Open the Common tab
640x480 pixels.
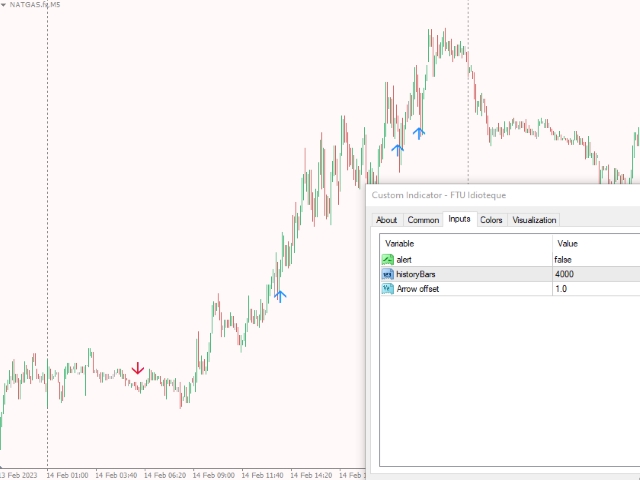pos(423,220)
